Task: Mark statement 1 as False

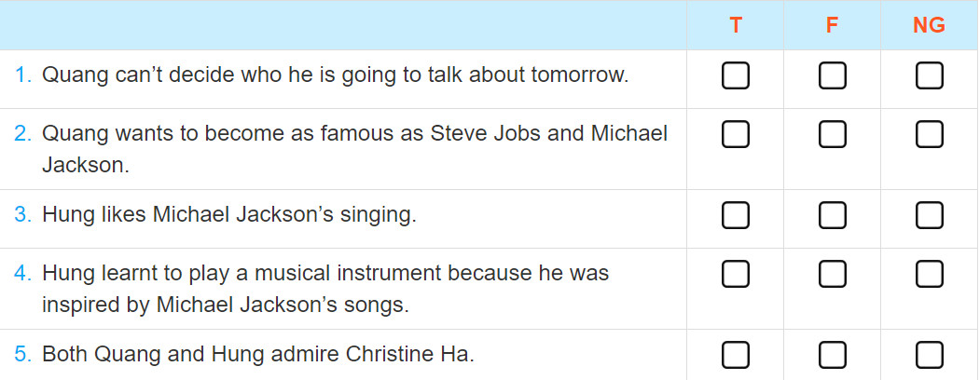Action: click(x=832, y=76)
